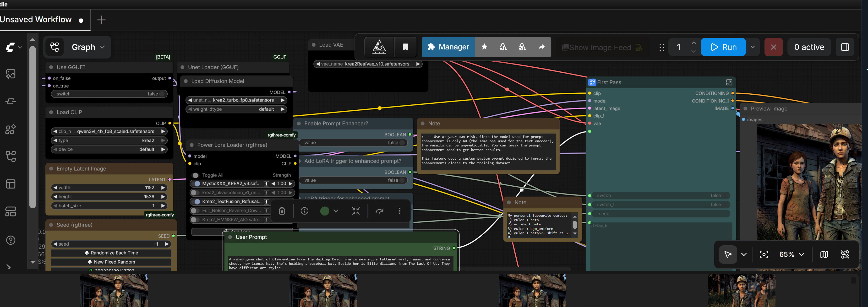The height and width of the screenshot is (307, 868).
Task: Click the share arrow icon beside Manager
Action: [x=541, y=47]
